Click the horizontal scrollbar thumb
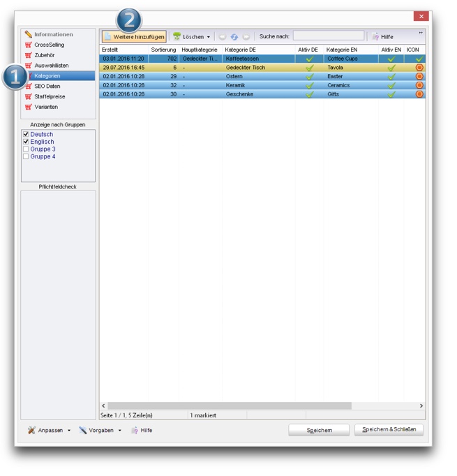 click(x=230, y=406)
